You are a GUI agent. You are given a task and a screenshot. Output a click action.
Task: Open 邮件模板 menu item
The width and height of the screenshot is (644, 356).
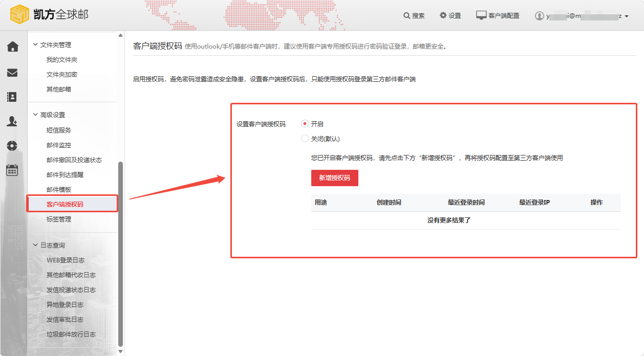point(59,190)
